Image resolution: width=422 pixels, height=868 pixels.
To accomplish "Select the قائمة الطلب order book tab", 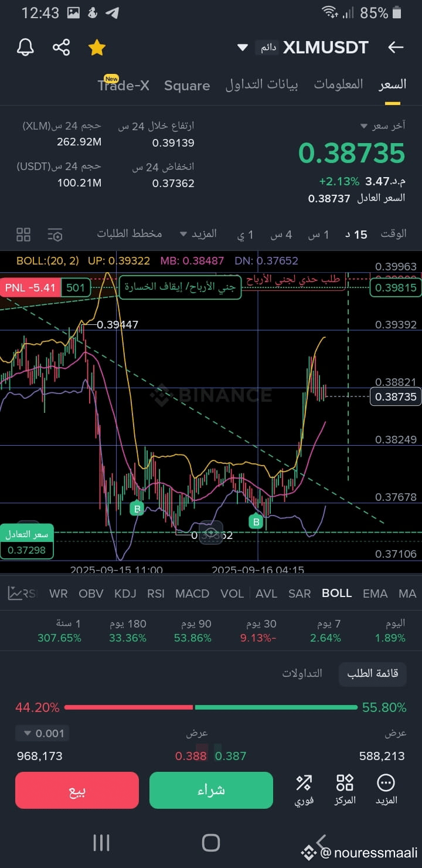I will [373, 673].
